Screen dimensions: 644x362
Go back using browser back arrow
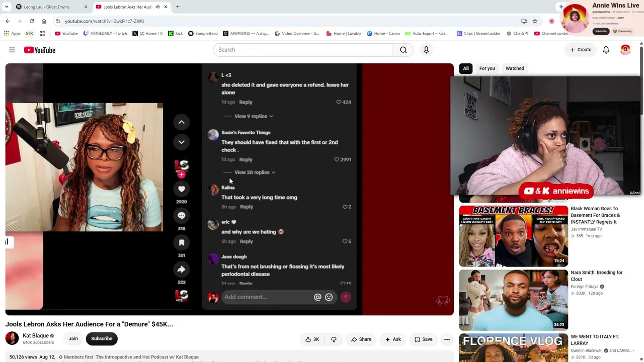pyautogui.click(x=8, y=21)
